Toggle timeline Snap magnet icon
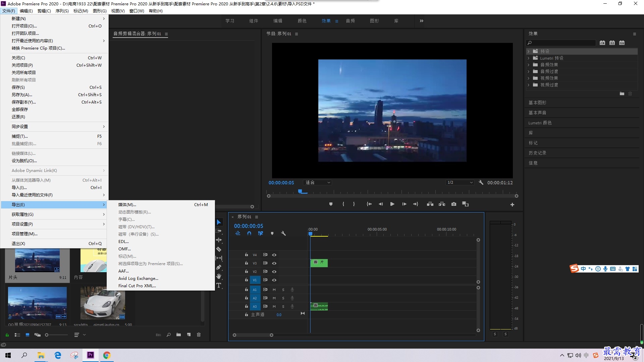Image resolution: width=644 pixels, height=362 pixels. 249,233
